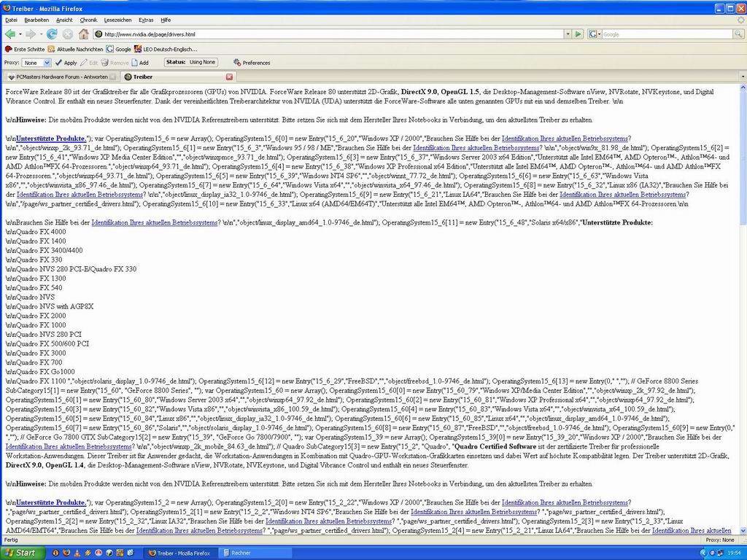Open the Ansicht menu
The width and height of the screenshot is (747, 560).
64,20
